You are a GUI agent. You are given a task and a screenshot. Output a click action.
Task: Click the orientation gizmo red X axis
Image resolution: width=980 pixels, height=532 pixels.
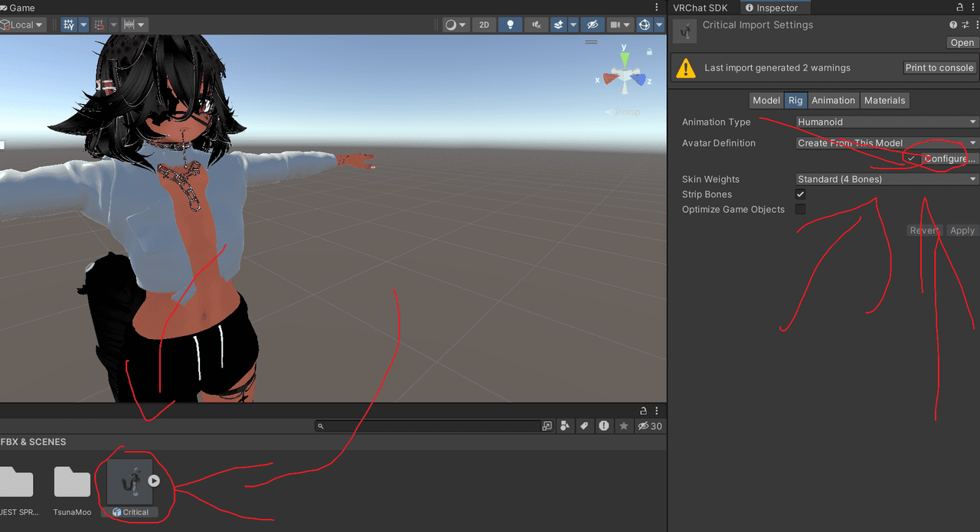click(609, 77)
